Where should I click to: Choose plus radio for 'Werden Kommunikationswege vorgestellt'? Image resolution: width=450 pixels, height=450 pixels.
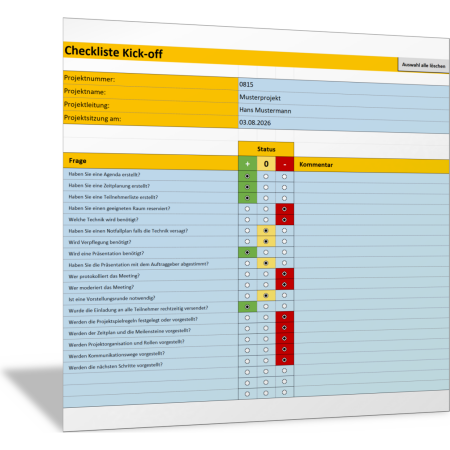[x=247, y=350]
